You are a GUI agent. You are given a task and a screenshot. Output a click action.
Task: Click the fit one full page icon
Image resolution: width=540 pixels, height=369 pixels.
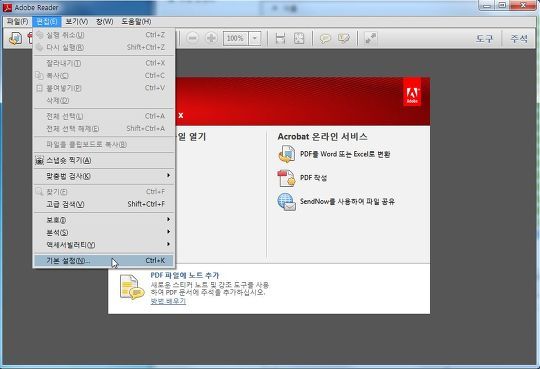coord(299,38)
